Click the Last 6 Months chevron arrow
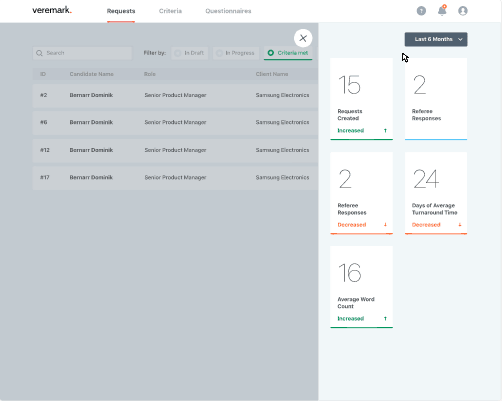Screen dimensions: 502x401 (x=460, y=39)
